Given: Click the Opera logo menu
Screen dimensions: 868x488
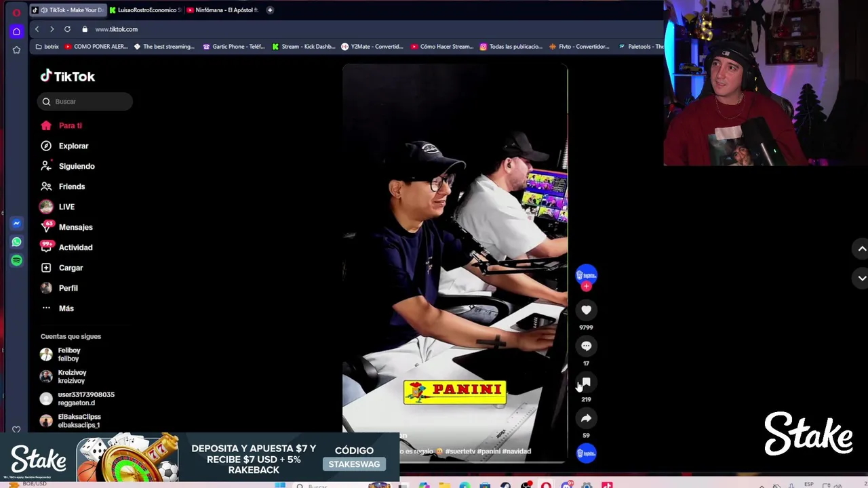Looking at the screenshot, I should point(16,12).
